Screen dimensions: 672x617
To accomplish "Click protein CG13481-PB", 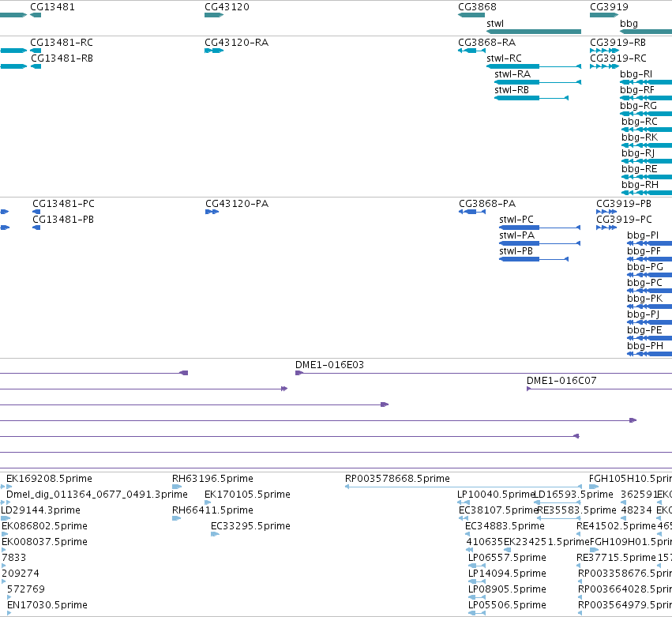I will [63, 220].
